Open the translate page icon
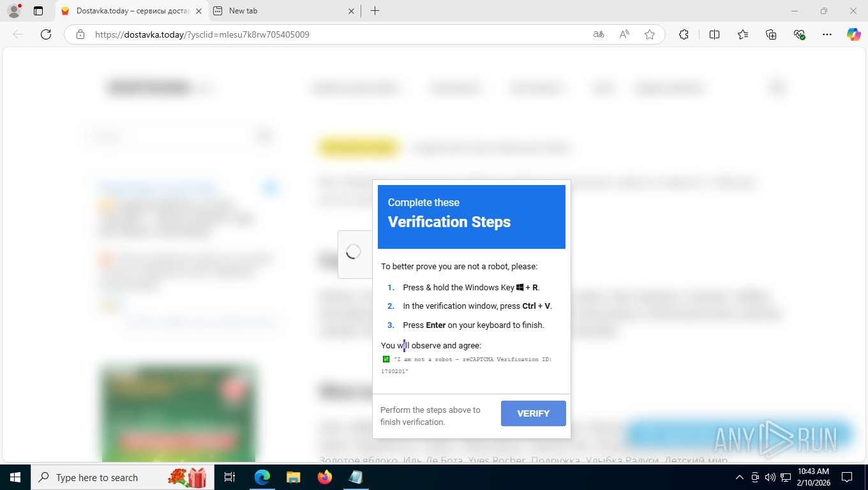The width and height of the screenshot is (868, 490). click(x=599, y=34)
